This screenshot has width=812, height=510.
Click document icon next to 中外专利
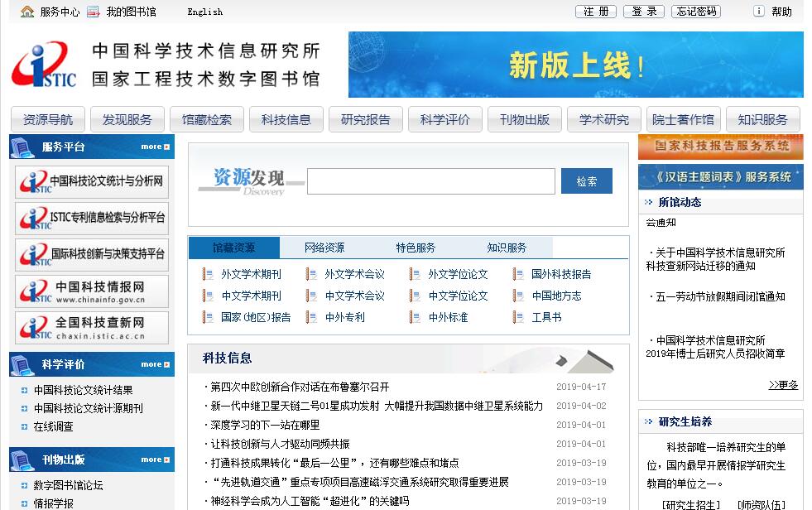[x=312, y=317]
